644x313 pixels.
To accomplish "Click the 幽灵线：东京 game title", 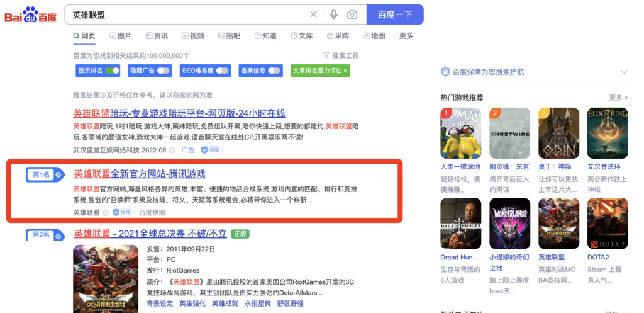I will (x=509, y=167).
